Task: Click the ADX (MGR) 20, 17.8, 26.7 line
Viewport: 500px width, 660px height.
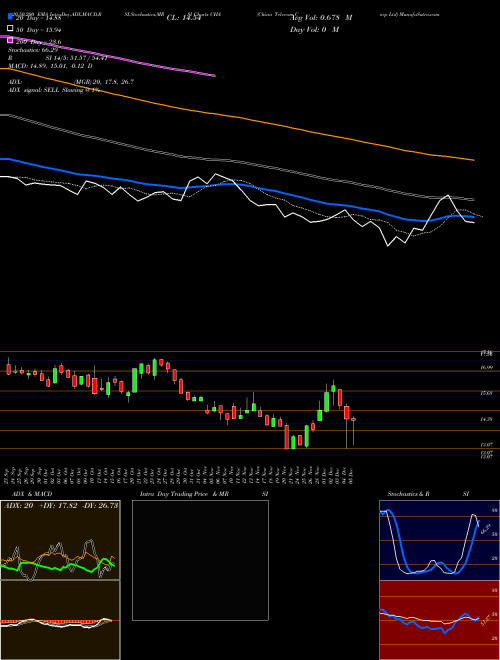Action: [71, 82]
